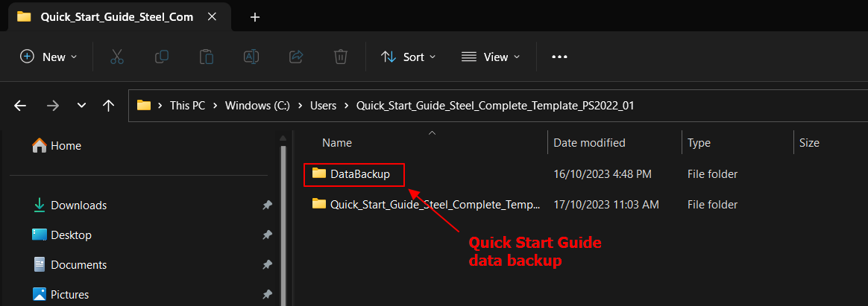Viewport: 868px width, 306px height.
Task: Click the Copy icon in toolbar
Action: (x=161, y=57)
